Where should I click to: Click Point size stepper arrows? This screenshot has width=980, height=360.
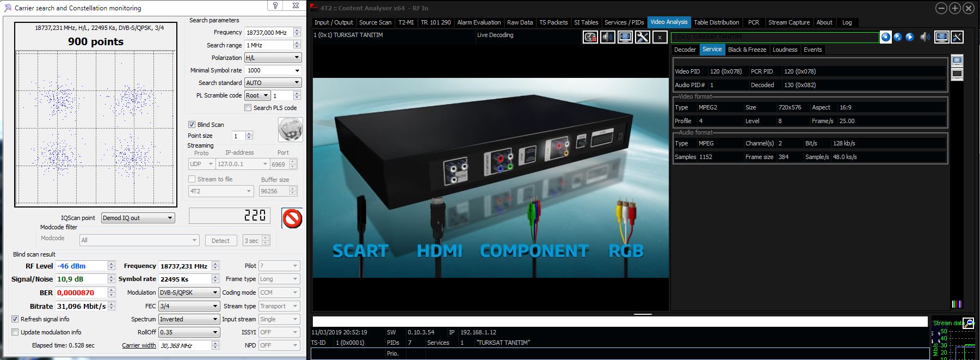[x=249, y=136]
